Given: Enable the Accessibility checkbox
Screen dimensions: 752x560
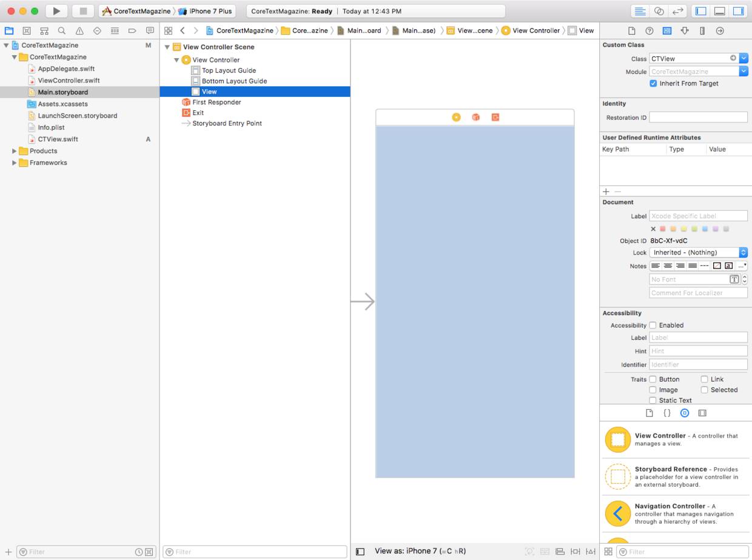Looking at the screenshot, I should coord(653,325).
